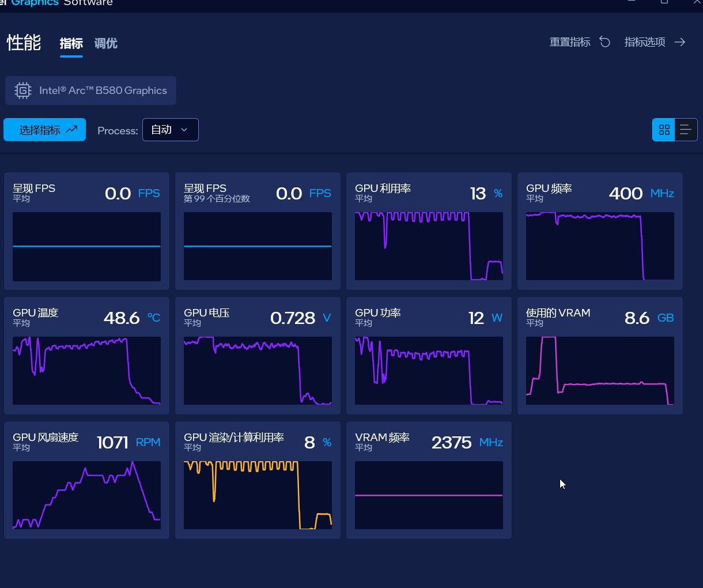The height and width of the screenshot is (588, 703).
Task: Click the 重置指标 text label
Action: coord(570,42)
